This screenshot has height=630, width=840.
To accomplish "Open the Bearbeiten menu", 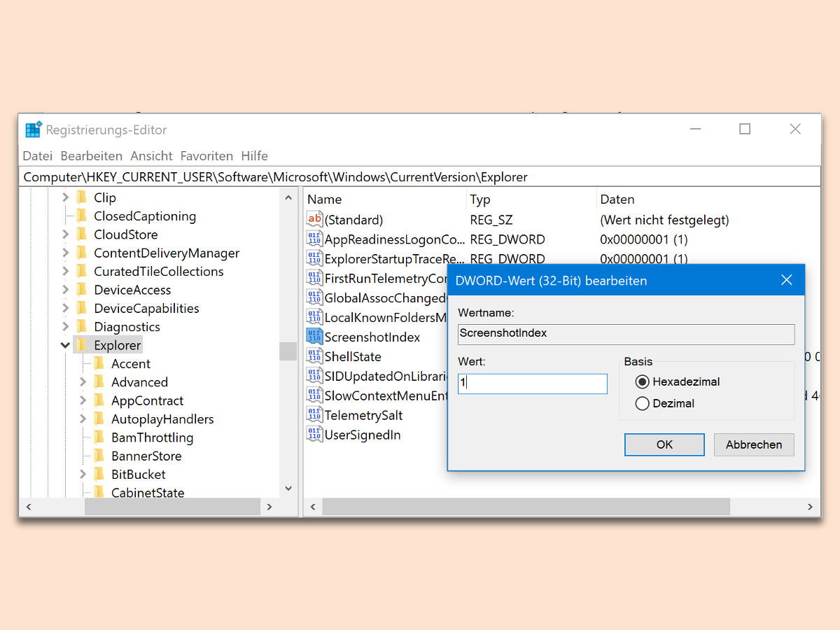I will (92, 156).
